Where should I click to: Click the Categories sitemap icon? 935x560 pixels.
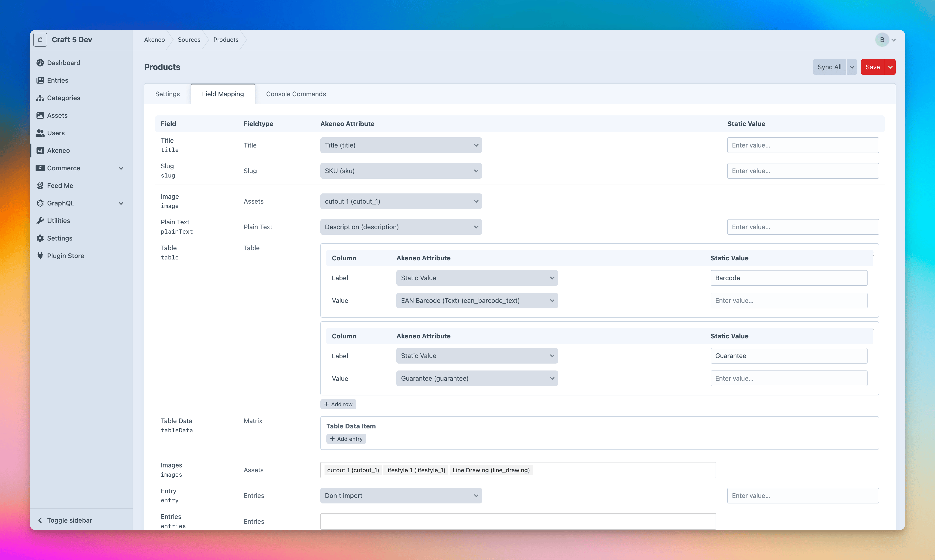coord(40,98)
